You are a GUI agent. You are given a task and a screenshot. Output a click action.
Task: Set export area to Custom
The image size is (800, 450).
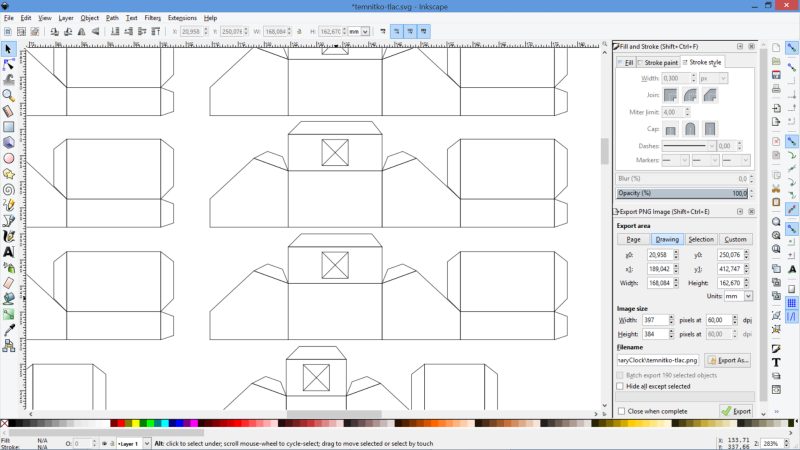(x=735, y=239)
